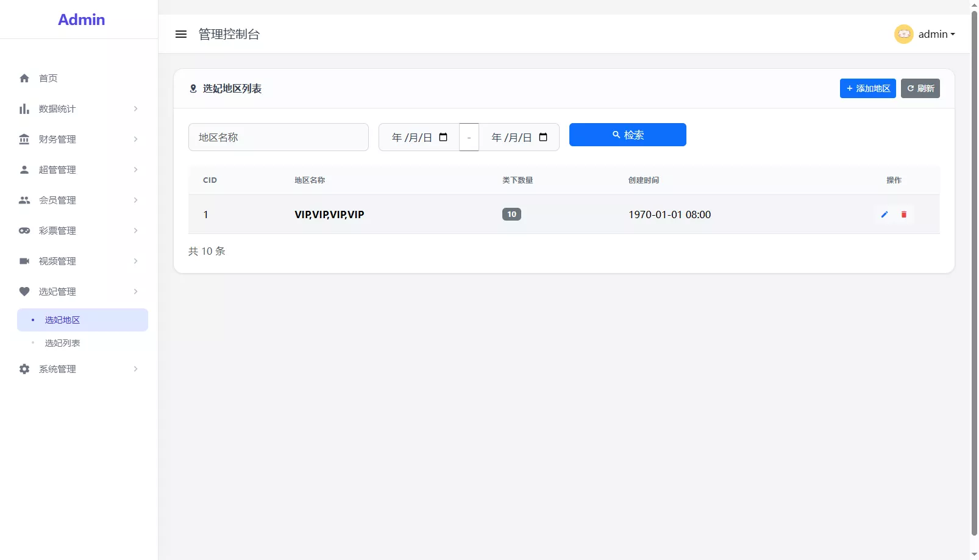Click the red trash delete icon
The width and height of the screenshot is (979, 560).
click(x=904, y=214)
